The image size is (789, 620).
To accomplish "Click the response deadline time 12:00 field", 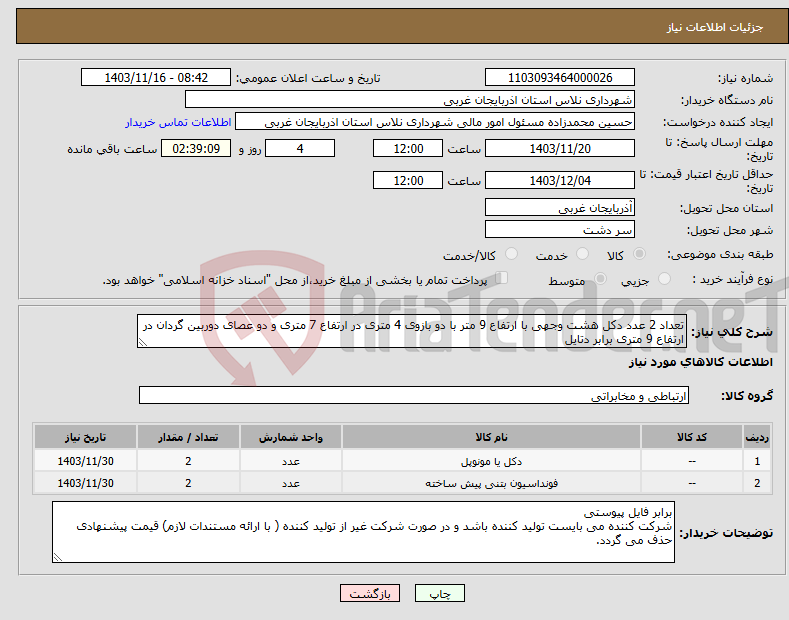I will coord(408,148).
